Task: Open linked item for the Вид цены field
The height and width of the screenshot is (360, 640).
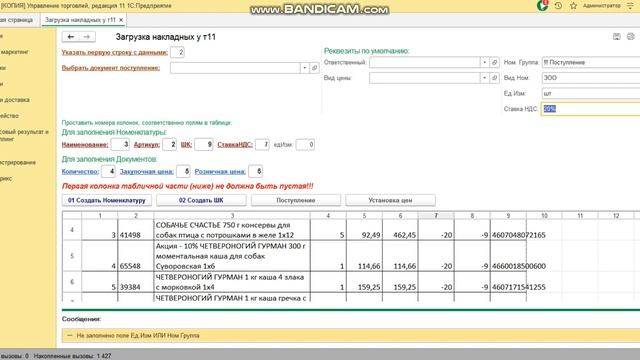Action: pos(494,78)
